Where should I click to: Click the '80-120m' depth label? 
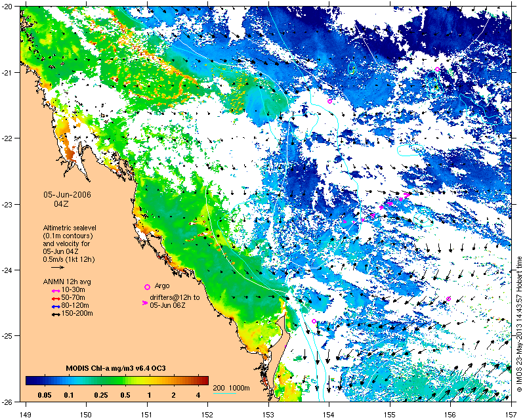75,305
